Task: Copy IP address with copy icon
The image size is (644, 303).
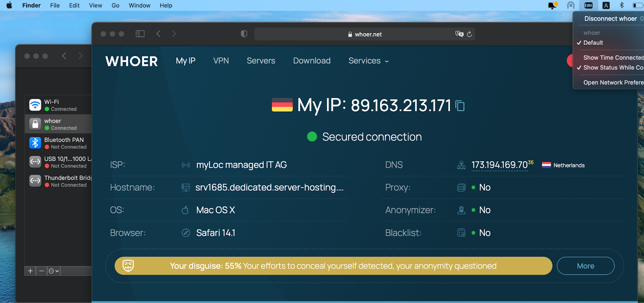Action: pyautogui.click(x=460, y=106)
